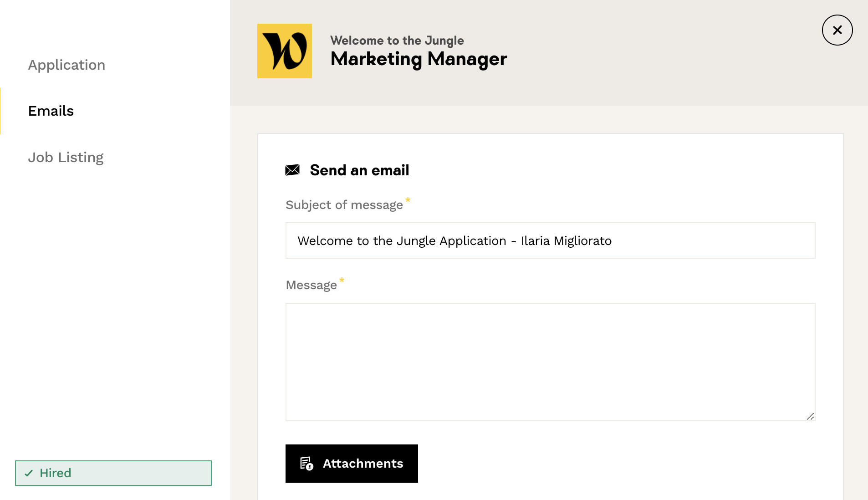The height and width of the screenshot is (500, 868).
Task: Click the green checkmark beside Hired
Action: pos(29,473)
